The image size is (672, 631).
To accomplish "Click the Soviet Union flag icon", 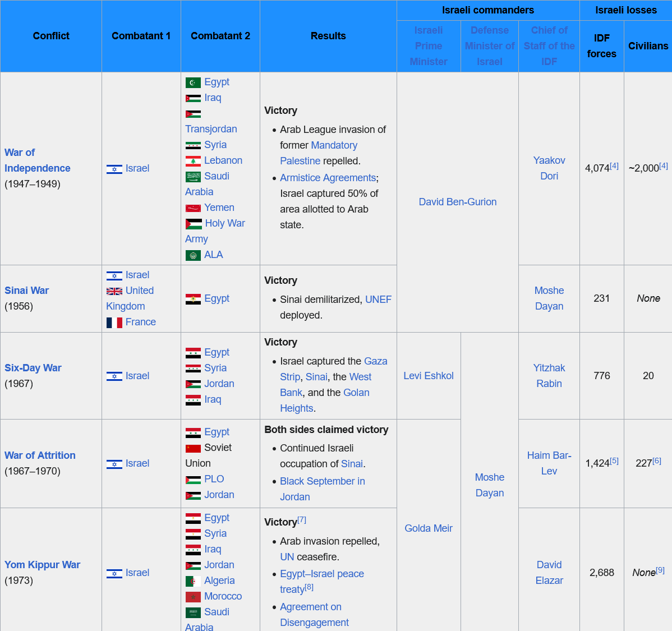I will (x=193, y=449).
